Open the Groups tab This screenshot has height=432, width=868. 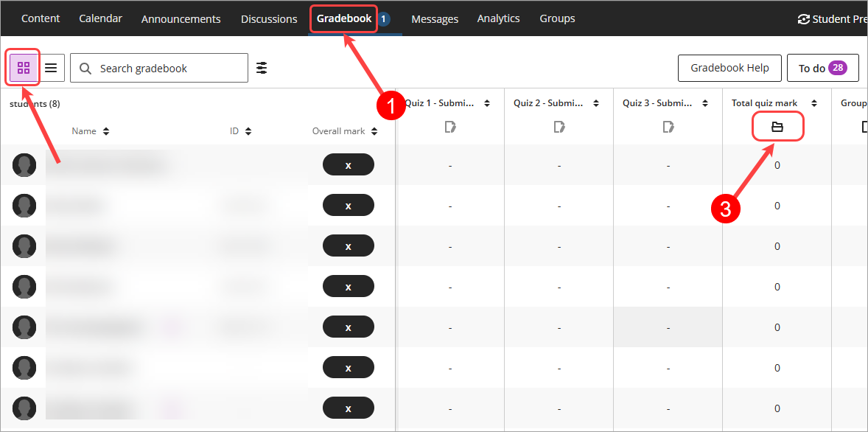tap(558, 18)
